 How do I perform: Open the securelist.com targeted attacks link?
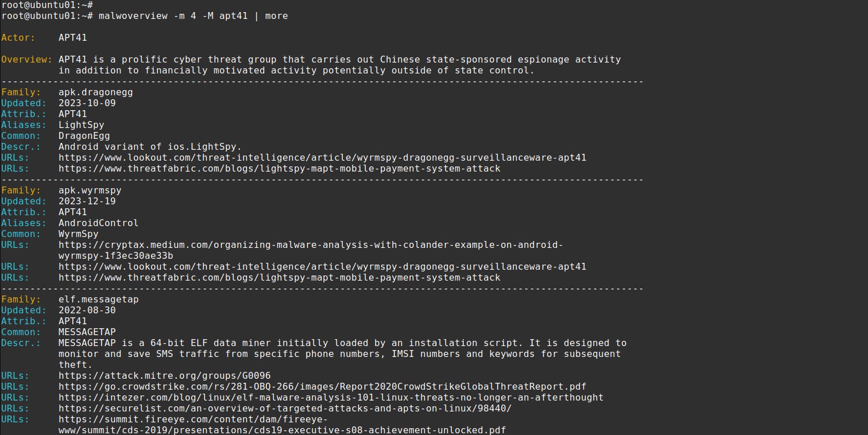[285, 409]
